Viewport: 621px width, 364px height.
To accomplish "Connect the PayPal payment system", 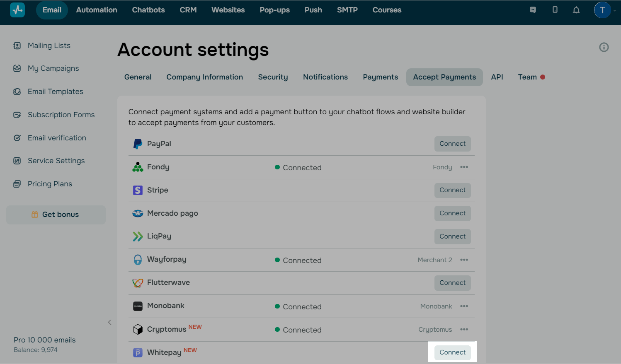I will click(452, 144).
